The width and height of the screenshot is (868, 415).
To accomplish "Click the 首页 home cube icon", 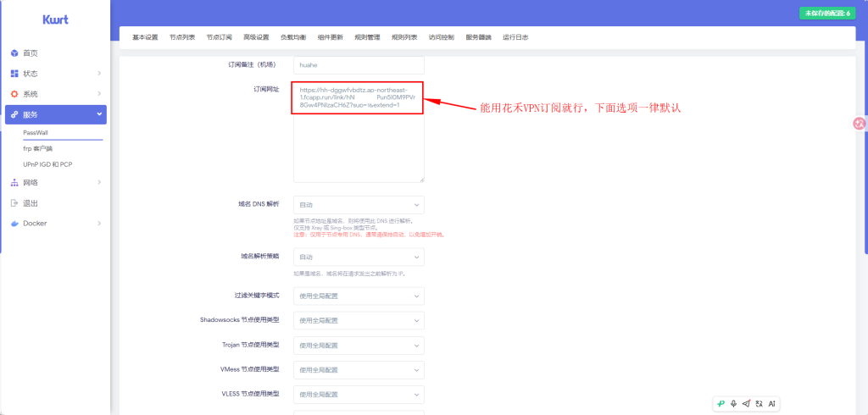I will click(x=14, y=53).
